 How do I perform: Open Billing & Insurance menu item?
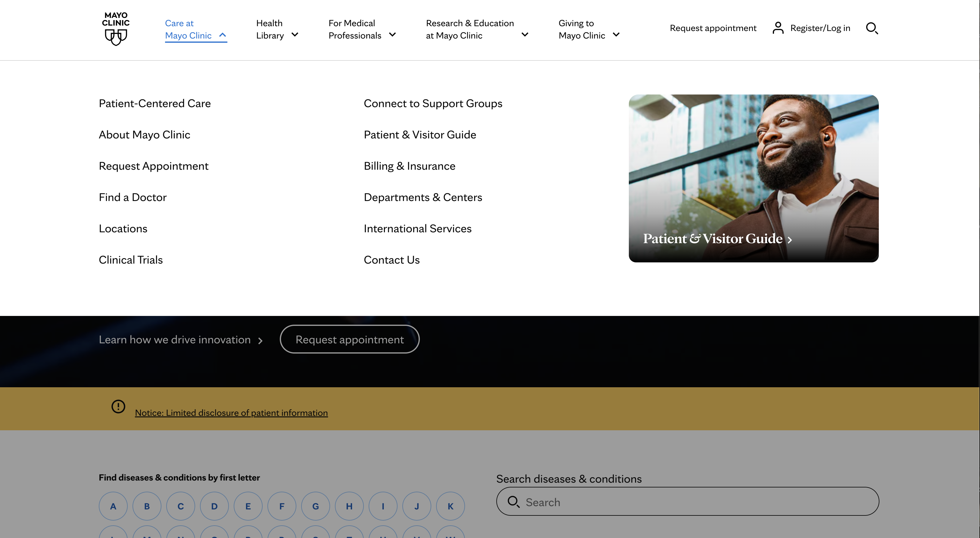click(x=409, y=166)
